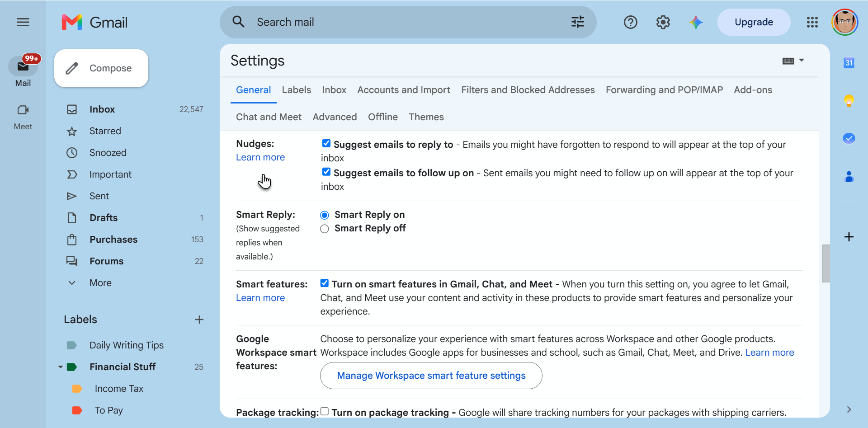
Task: Open Google Tasks side panel icon
Action: [x=849, y=138]
